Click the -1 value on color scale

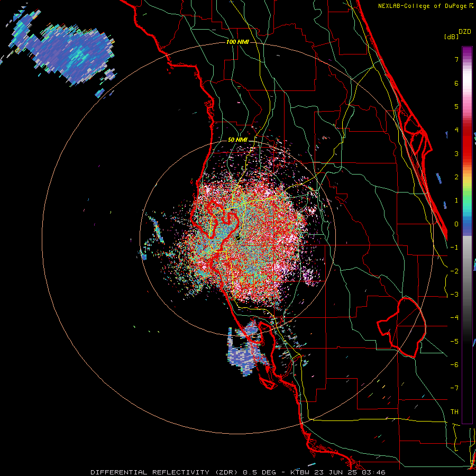pos(454,248)
